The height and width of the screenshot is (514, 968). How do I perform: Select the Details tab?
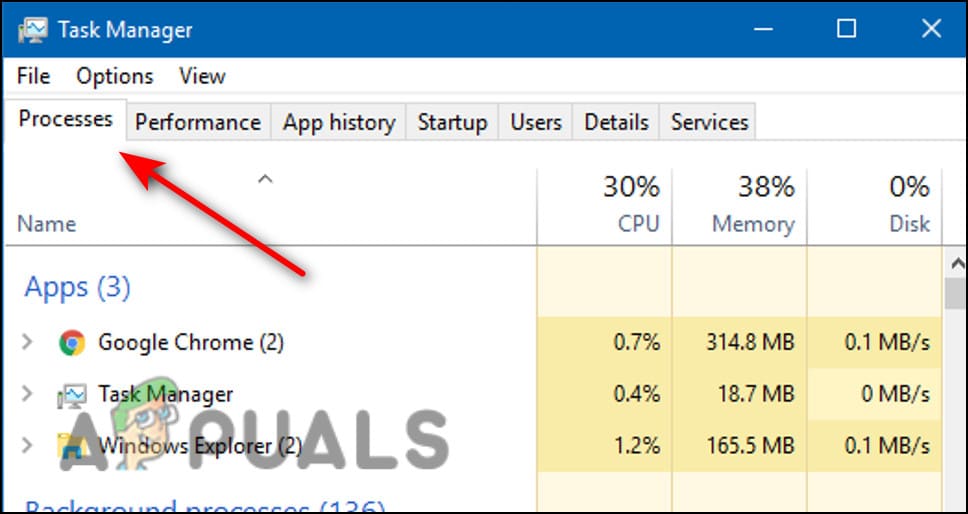616,122
